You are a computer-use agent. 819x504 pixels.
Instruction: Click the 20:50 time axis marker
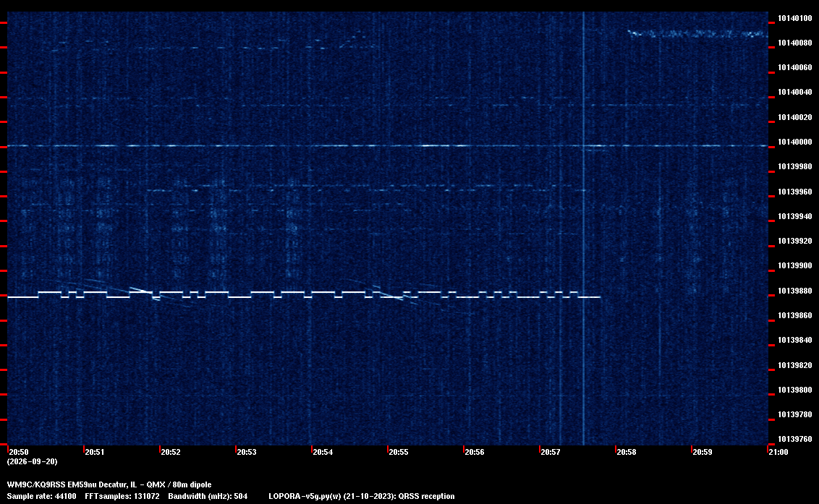click(19, 452)
